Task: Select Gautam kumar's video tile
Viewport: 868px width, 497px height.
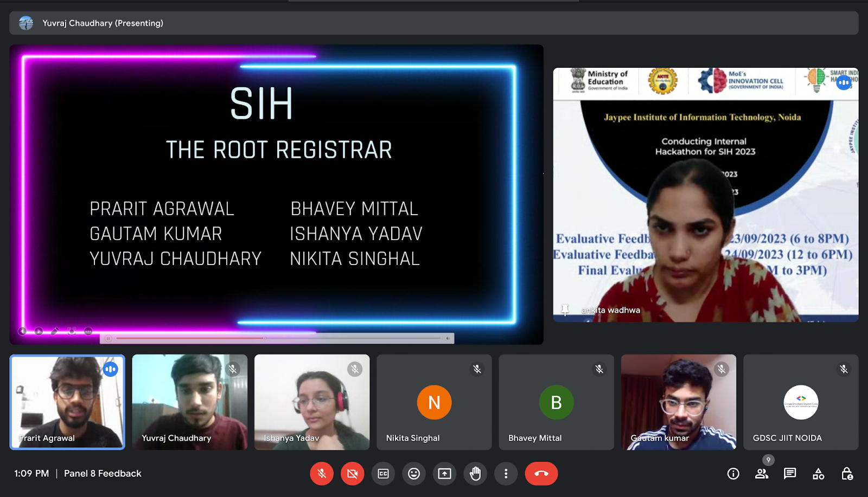Action: (x=678, y=402)
